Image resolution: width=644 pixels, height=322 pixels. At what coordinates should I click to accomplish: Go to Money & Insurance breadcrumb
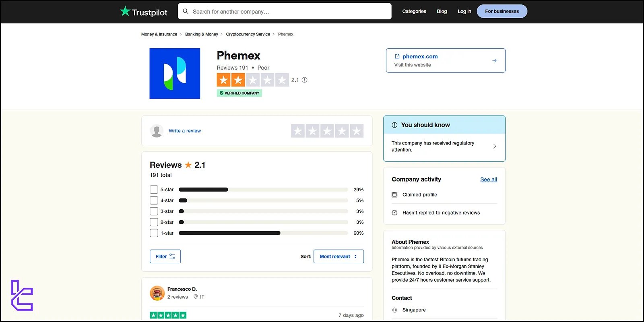pos(159,34)
